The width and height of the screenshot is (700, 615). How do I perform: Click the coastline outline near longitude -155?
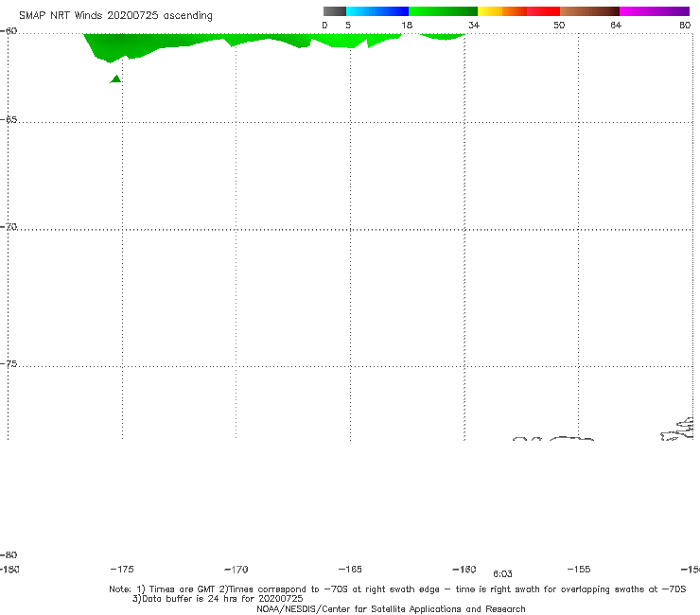571,439
